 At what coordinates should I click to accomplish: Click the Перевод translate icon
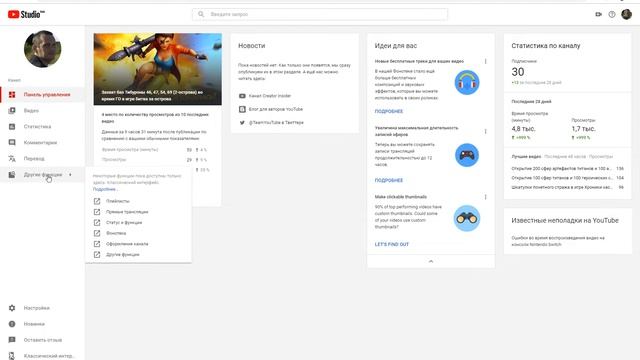pyautogui.click(x=12, y=158)
